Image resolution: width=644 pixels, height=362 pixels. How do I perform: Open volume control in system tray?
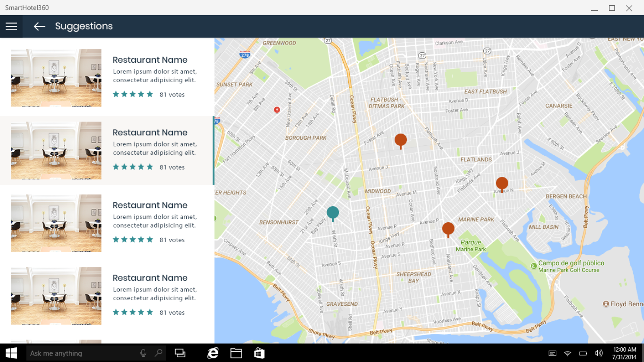coord(599,353)
